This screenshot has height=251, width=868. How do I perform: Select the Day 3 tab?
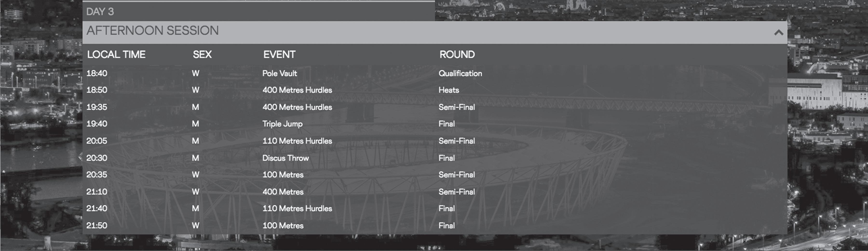pyautogui.click(x=100, y=12)
